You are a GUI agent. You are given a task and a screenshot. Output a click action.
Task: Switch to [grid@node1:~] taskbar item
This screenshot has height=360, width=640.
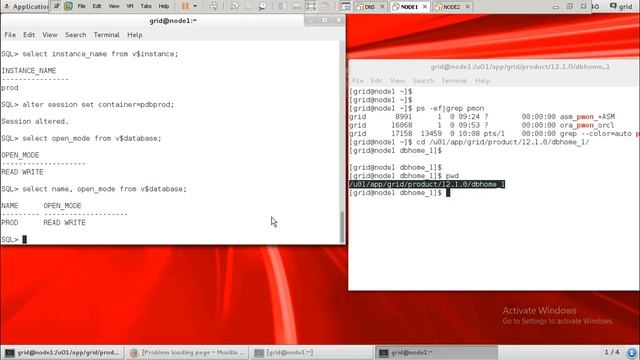[311, 352]
